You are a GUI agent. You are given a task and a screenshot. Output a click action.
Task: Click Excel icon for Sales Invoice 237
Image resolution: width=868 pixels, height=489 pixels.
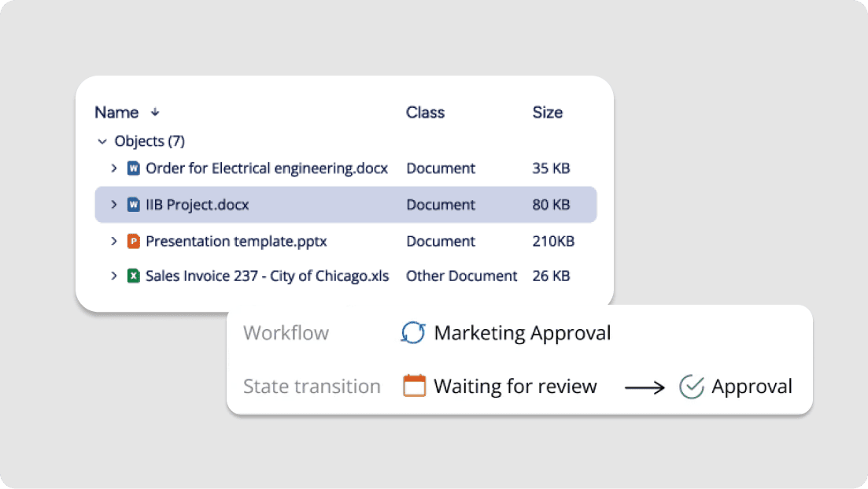coord(133,276)
